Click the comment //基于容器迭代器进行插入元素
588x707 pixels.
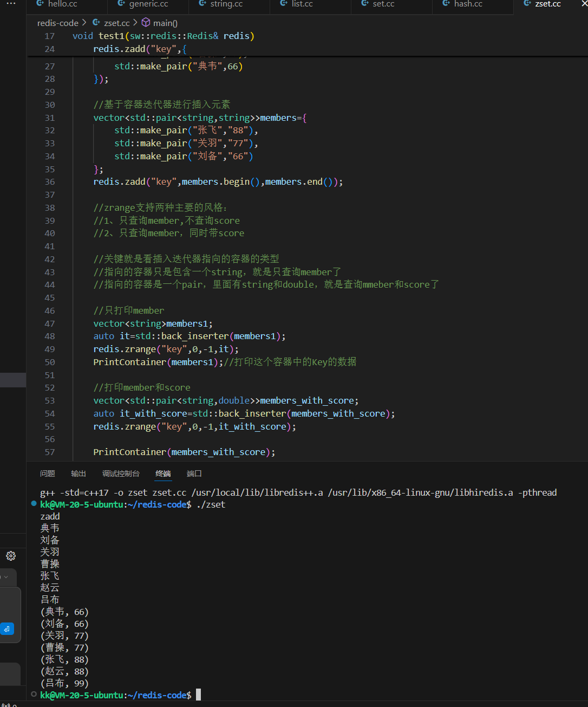click(x=162, y=105)
